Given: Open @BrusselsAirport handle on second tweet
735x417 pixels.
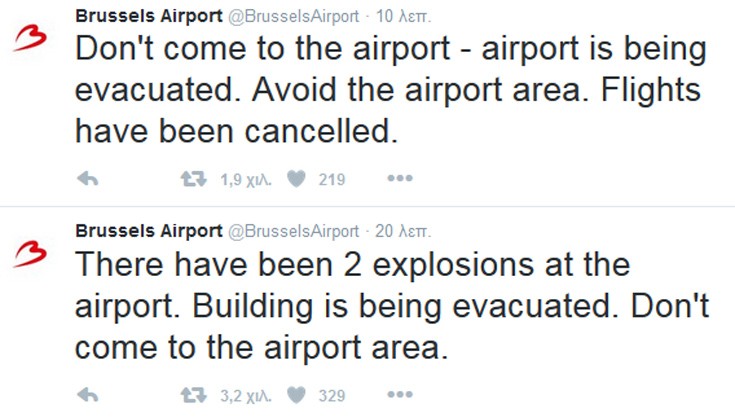Looking at the screenshot, I should coord(293,231).
